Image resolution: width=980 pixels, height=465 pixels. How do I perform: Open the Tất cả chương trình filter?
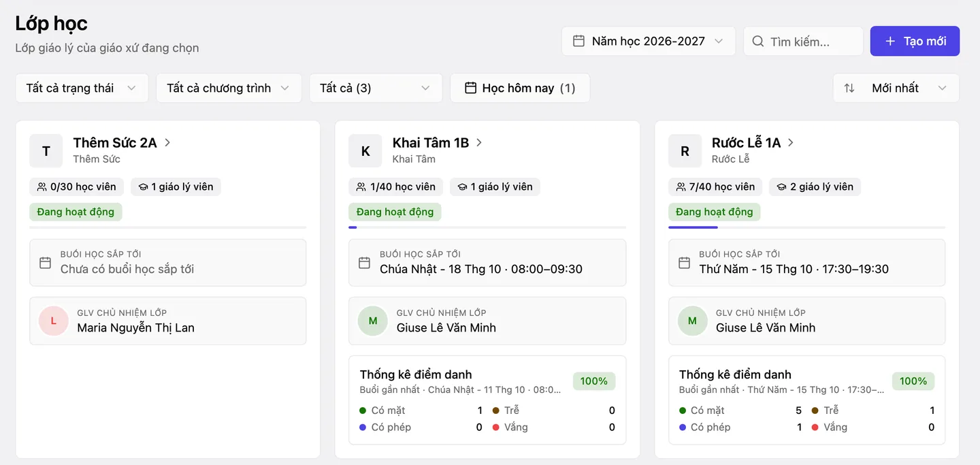pyautogui.click(x=229, y=88)
